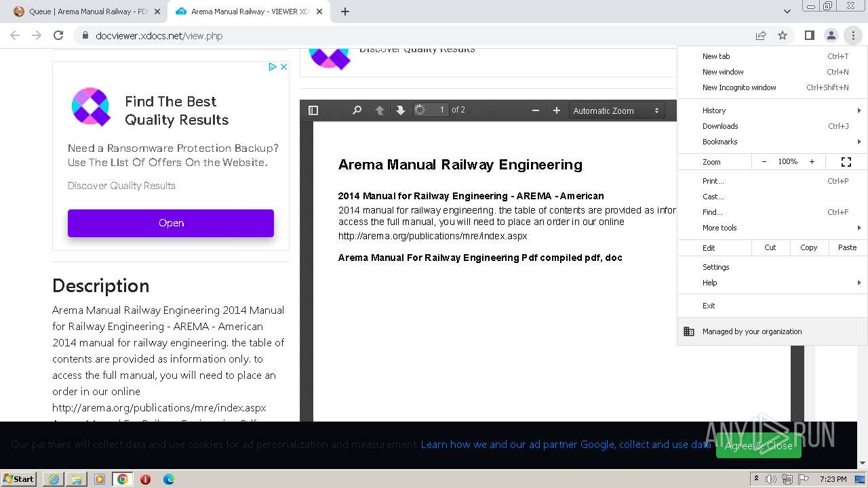Enter fullscreen via zoom row icon
The height and width of the screenshot is (488, 868).
click(846, 162)
